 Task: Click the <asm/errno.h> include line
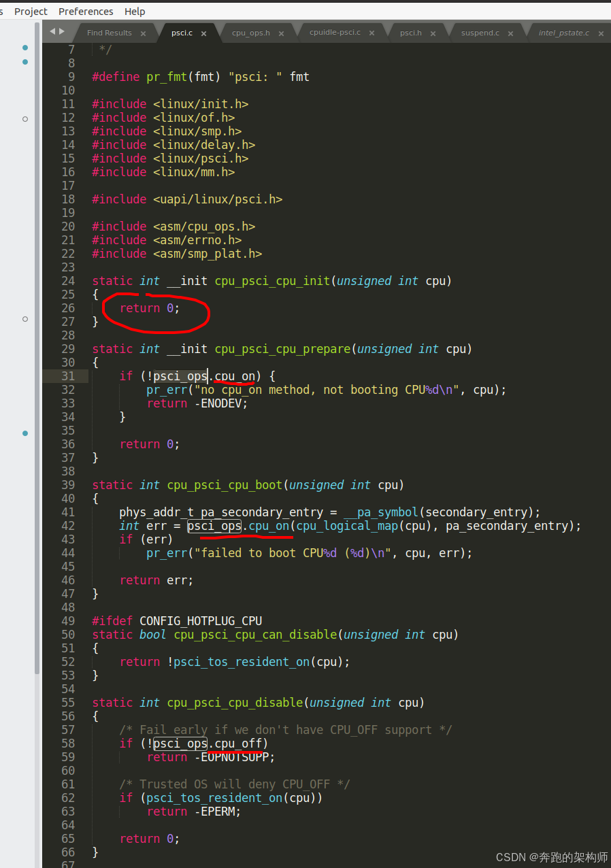(167, 240)
